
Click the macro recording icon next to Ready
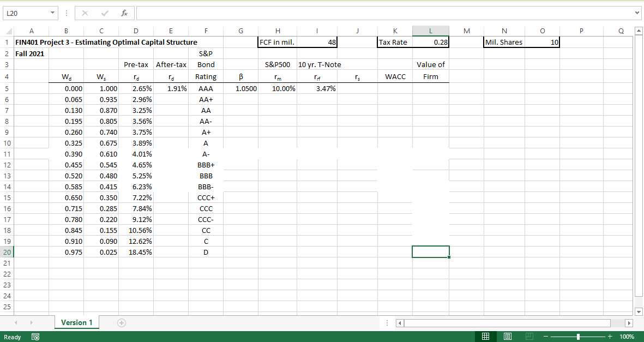pos(36,337)
